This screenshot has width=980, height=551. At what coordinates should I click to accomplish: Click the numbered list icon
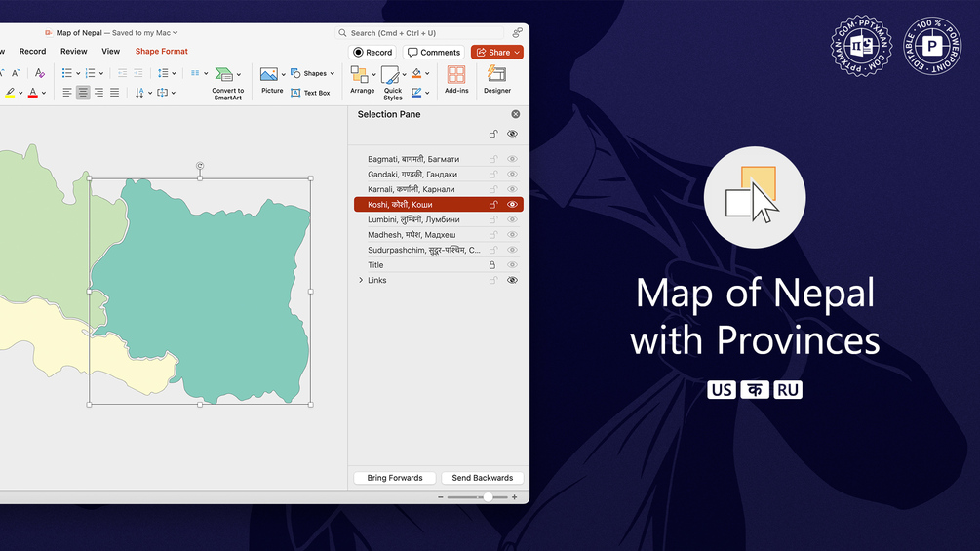(90, 73)
